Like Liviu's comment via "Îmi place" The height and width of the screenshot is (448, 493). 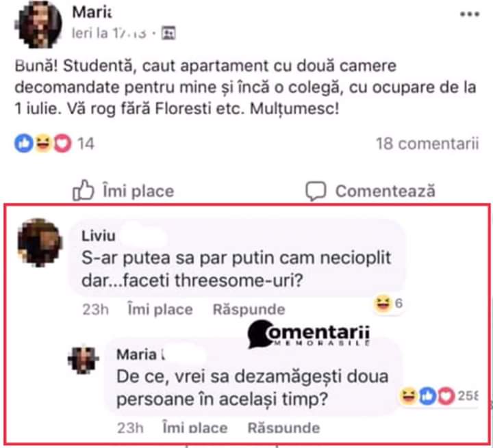pyautogui.click(x=160, y=309)
